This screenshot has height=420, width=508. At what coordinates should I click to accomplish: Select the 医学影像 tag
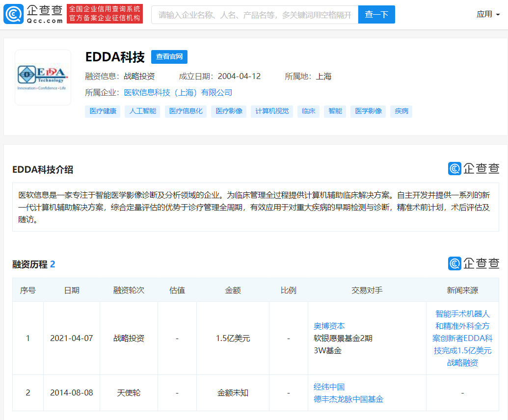(x=368, y=111)
